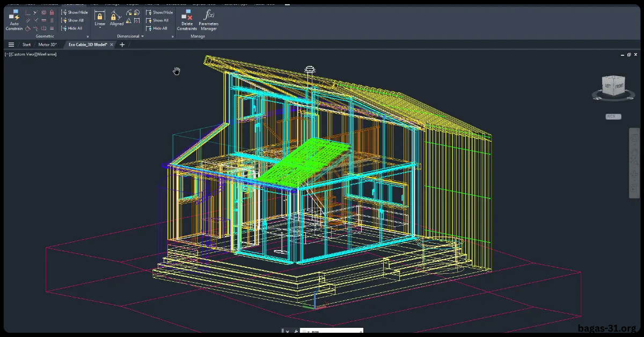This screenshot has height=337, width=644.
Task: Activate the Pan tool in navigation bar
Action: click(634, 152)
